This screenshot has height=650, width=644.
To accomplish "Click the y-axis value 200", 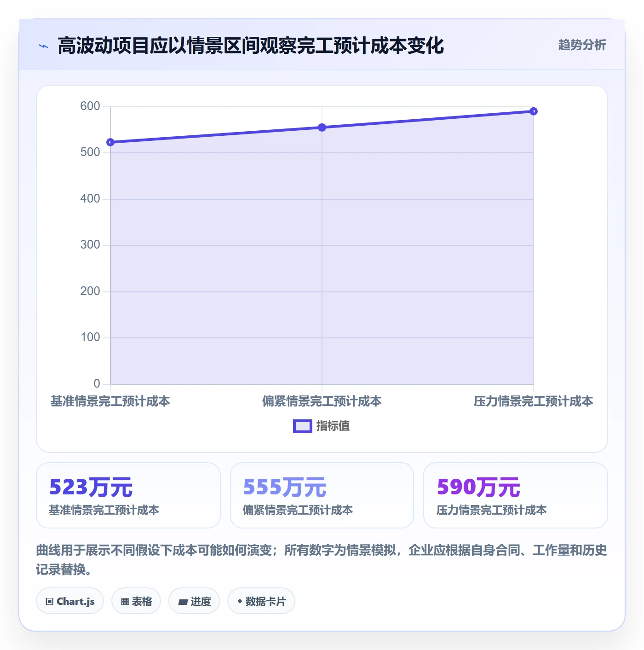I will click(90, 291).
